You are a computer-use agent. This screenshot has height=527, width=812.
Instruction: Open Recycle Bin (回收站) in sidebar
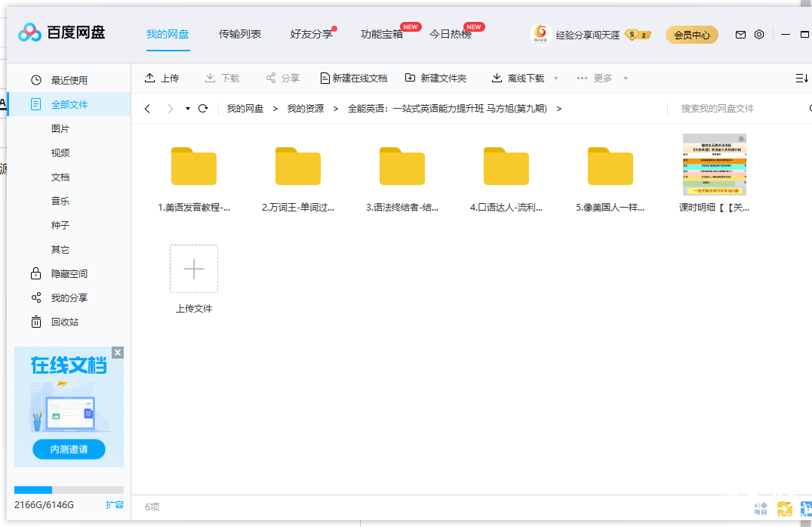(x=64, y=322)
